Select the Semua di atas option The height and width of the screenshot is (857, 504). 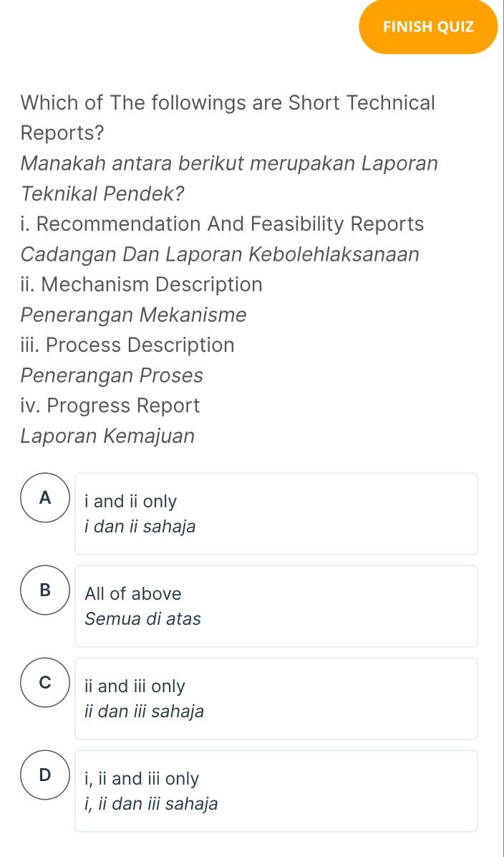click(x=143, y=618)
